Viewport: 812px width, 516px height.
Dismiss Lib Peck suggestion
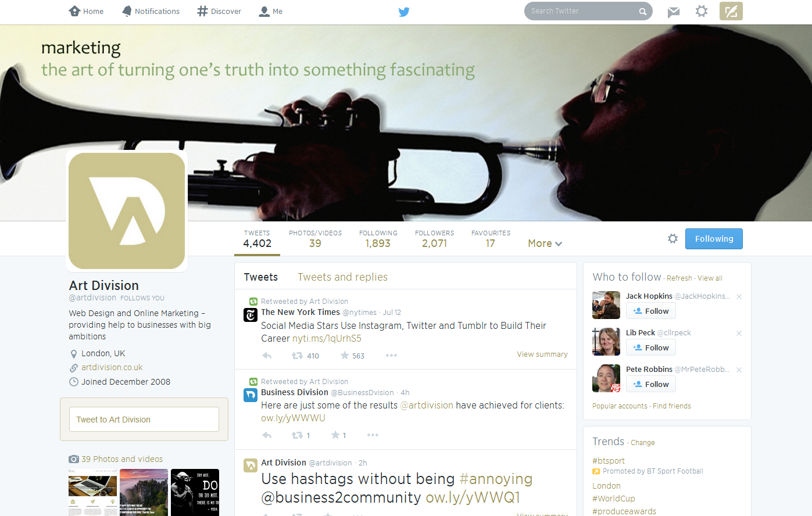click(x=739, y=333)
